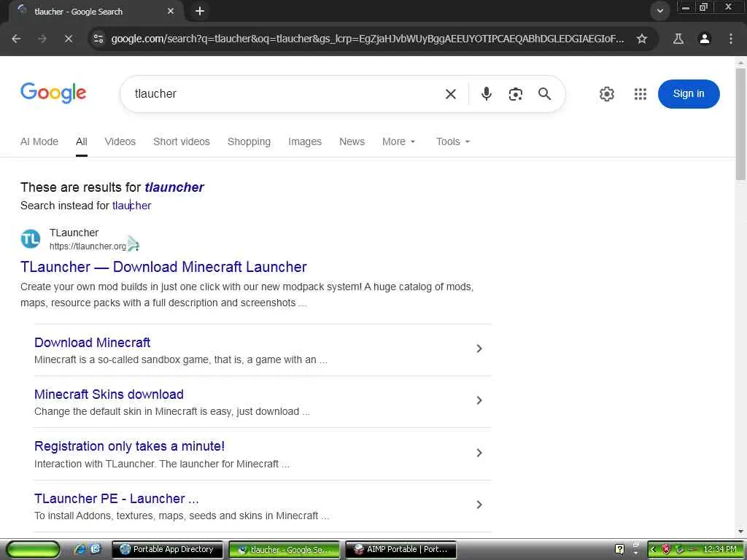This screenshot has height=560, width=747.
Task: Search by image with Google Lens
Action: pos(516,94)
